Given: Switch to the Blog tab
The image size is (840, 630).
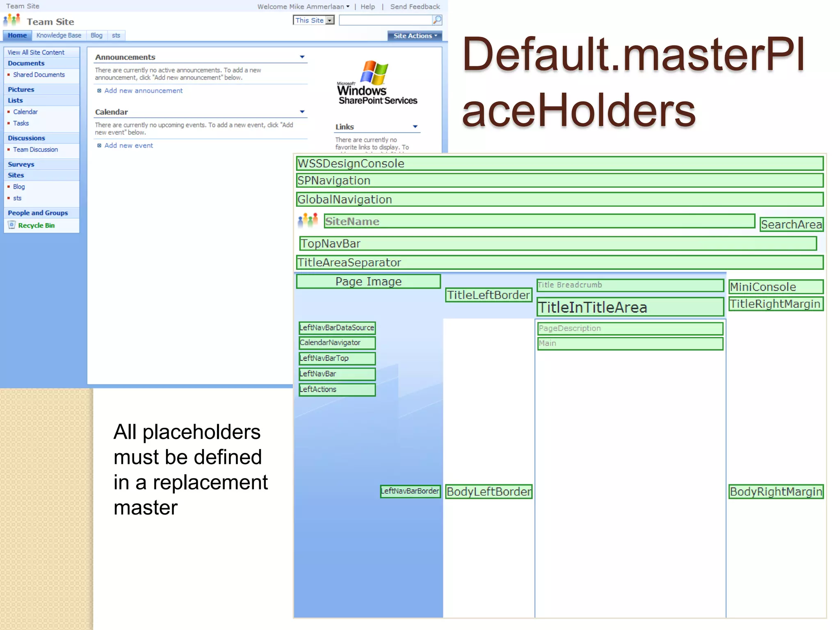Looking at the screenshot, I should pos(96,35).
